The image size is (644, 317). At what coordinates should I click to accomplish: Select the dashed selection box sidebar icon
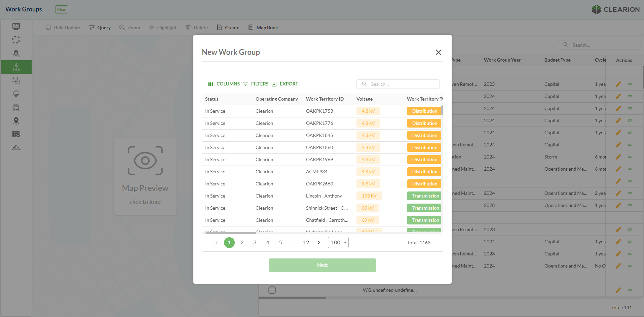pyautogui.click(x=16, y=40)
